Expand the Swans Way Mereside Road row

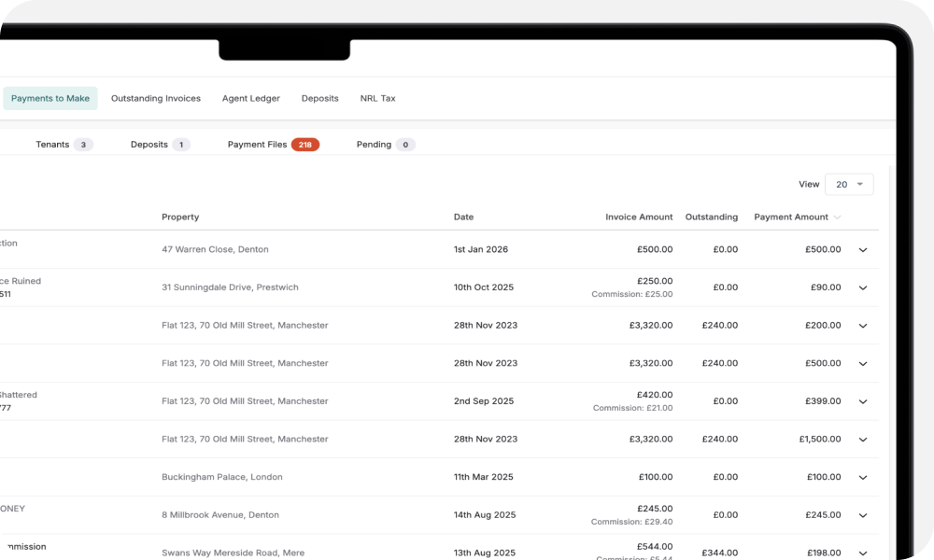[x=863, y=553]
